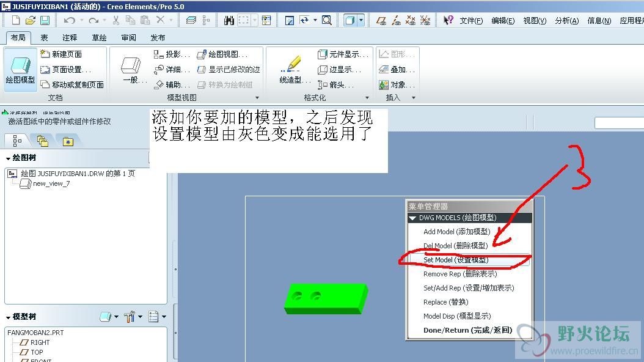
Task: Switch to the 审阅 ribbon tab
Action: 128,37
